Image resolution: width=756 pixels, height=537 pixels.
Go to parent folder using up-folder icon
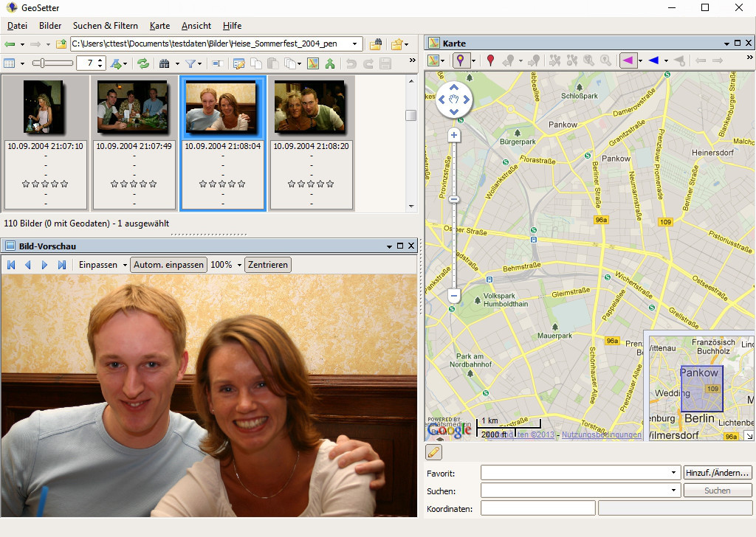(61, 44)
